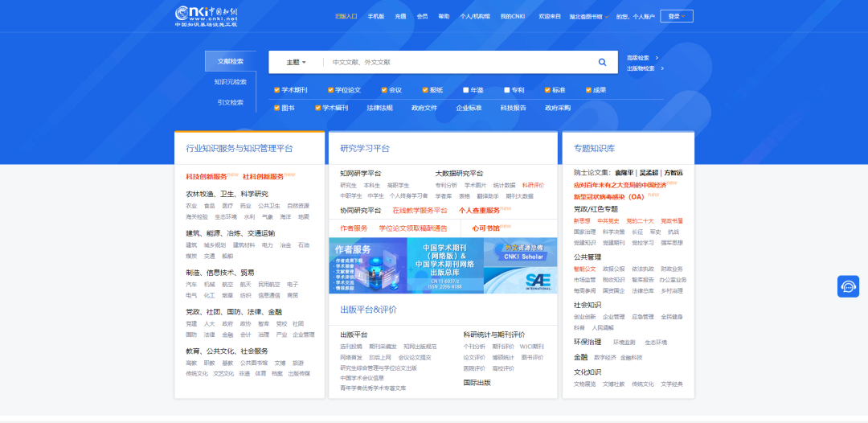Expand the 登录 dropdown button

[x=677, y=16]
